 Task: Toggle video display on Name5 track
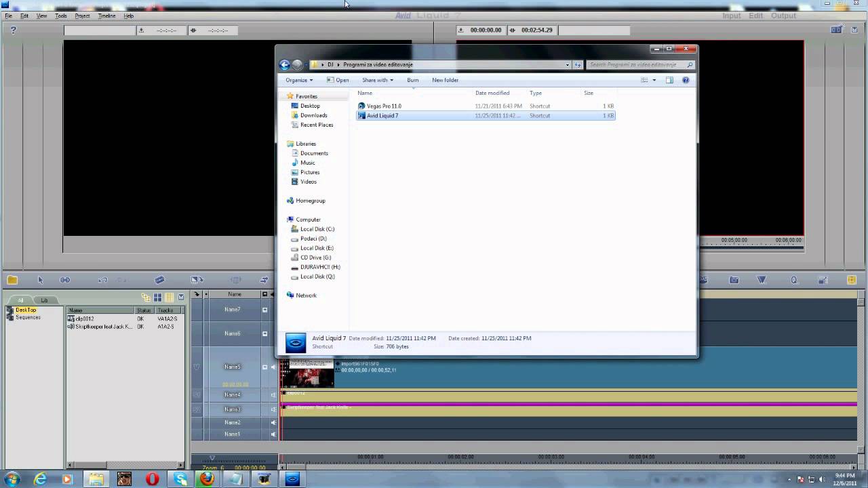click(265, 367)
